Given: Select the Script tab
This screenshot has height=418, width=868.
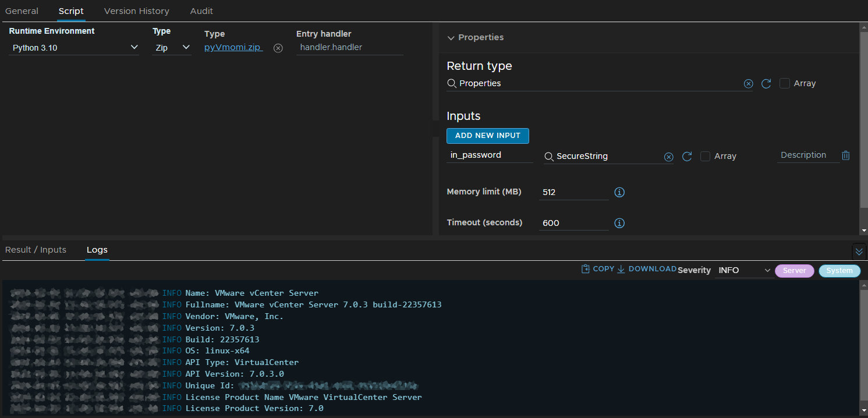Looking at the screenshot, I should pos(71,11).
